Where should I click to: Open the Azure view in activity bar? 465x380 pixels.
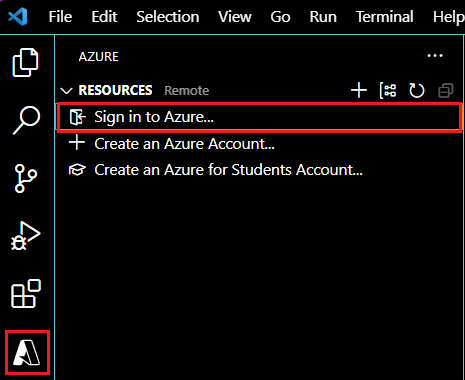pos(27,352)
